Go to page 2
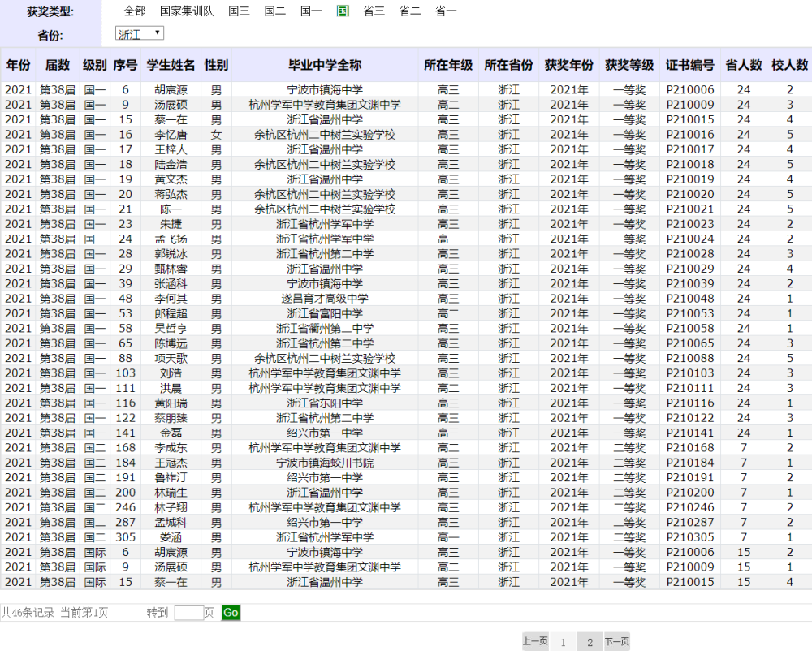Screen dimensions: 812x655 coord(590,642)
